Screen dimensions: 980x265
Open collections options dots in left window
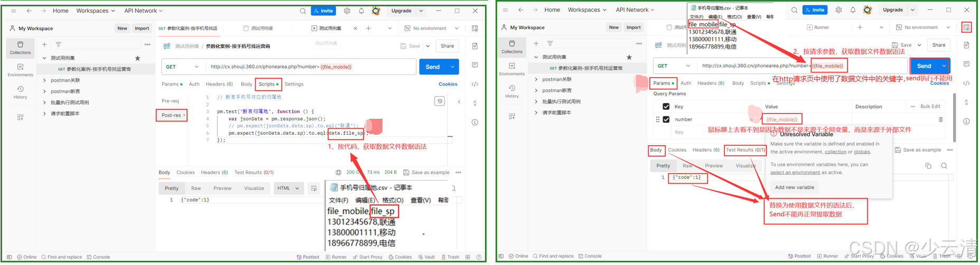click(147, 44)
